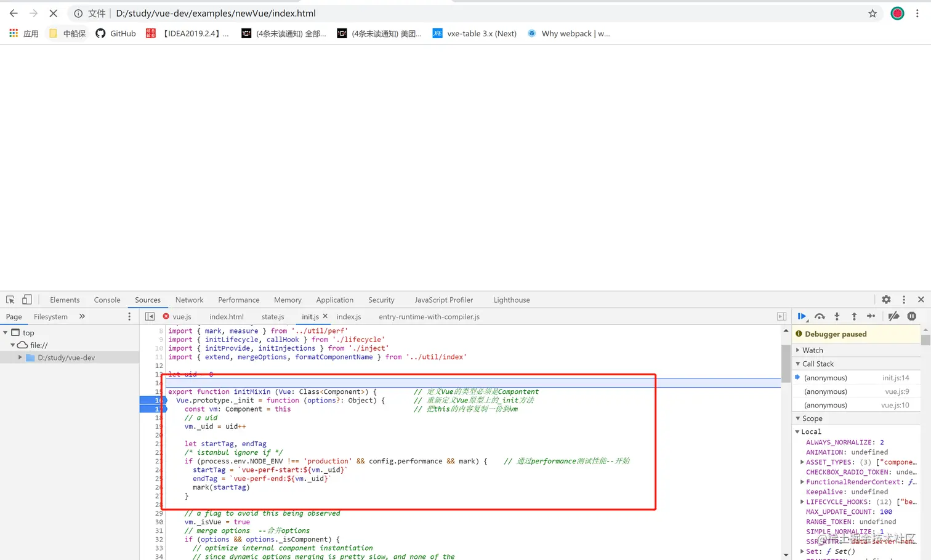Open the GitHub bookmark
This screenshot has height=560, width=931.
[116, 33]
